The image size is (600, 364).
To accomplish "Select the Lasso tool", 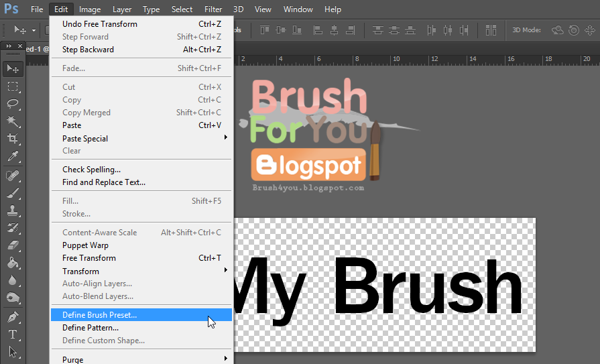I will [x=13, y=104].
